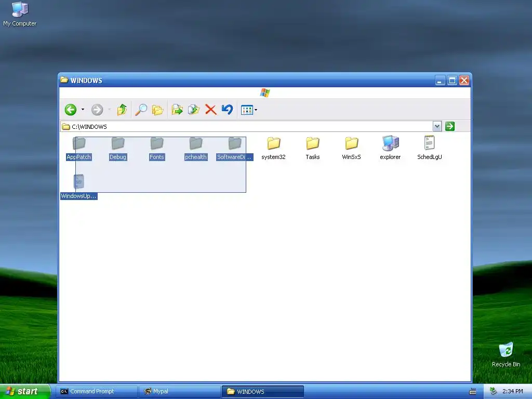Select the AppPatch folder
Screen dimensions: 532x399
click(79, 148)
